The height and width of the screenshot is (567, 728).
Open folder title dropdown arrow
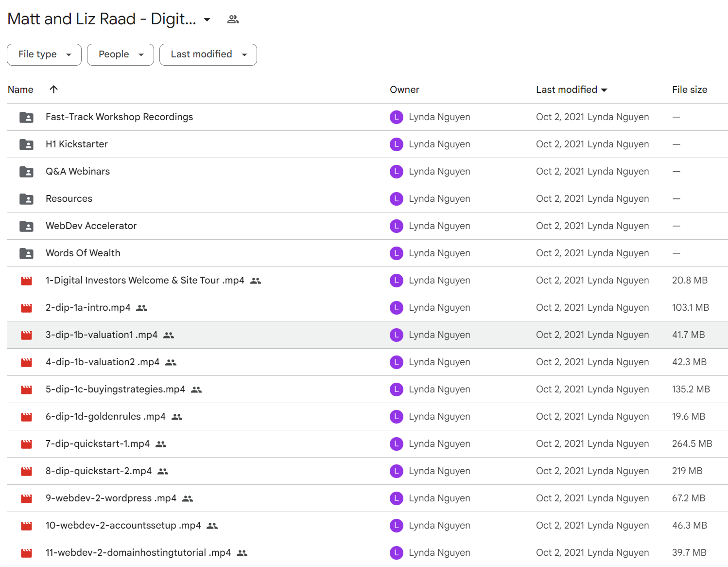[x=207, y=19]
